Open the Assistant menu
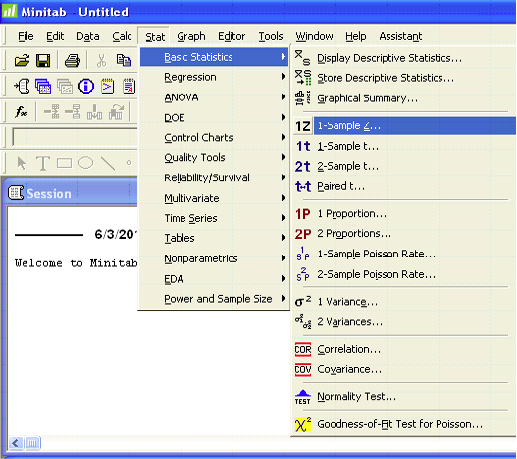Screen dimensions: 517x459 [x=401, y=36]
